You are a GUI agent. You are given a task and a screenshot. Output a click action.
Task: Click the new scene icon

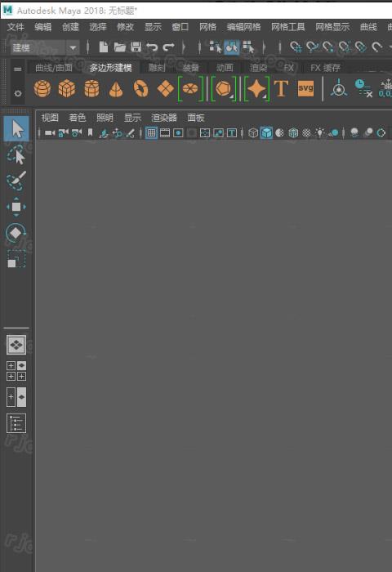click(103, 47)
